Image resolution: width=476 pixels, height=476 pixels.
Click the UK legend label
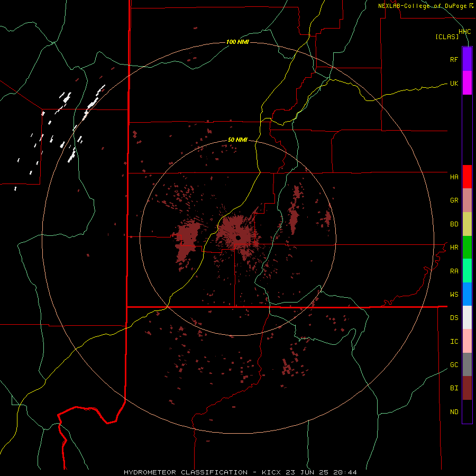tap(454, 83)
